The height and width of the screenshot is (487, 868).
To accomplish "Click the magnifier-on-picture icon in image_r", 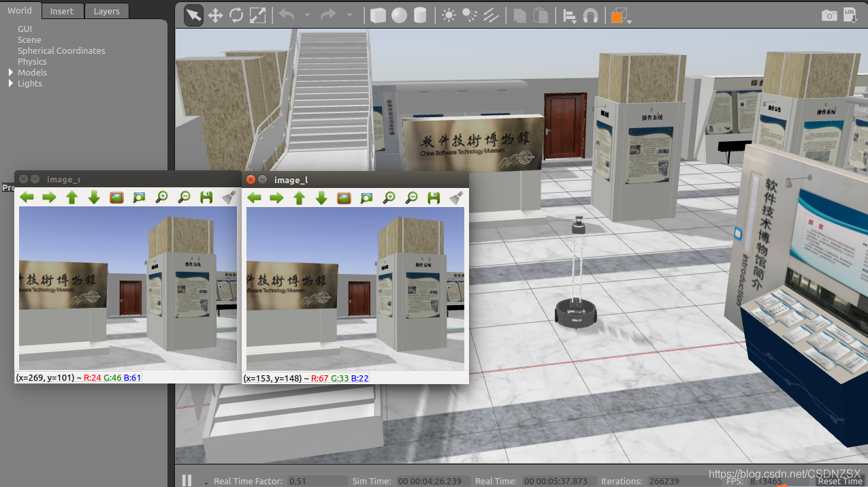I will pos(139,198).
